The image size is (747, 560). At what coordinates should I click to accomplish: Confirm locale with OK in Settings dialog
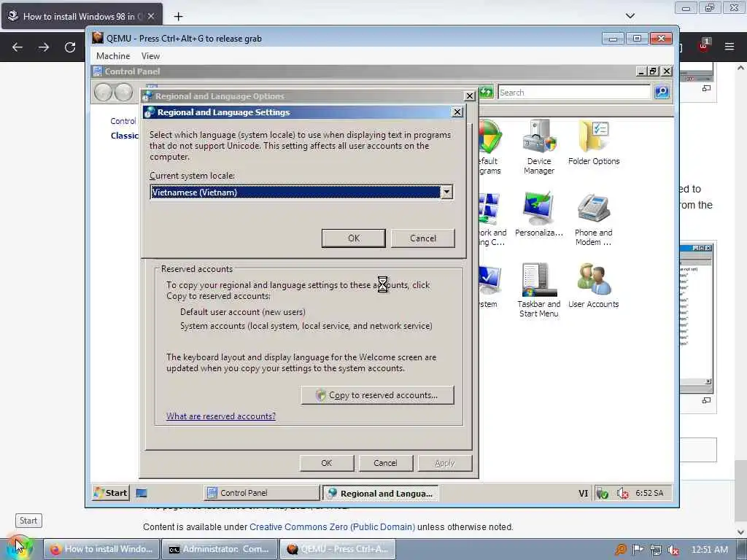point(354,238)
